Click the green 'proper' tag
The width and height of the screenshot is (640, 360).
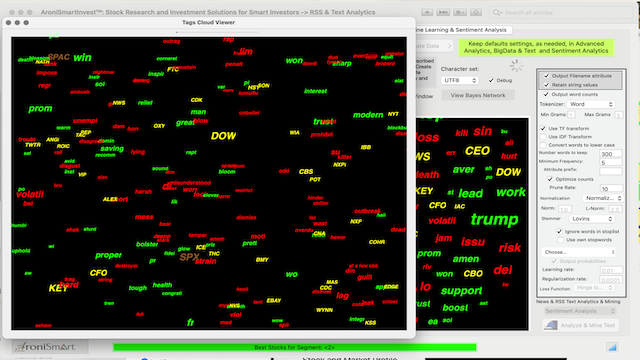pos(108,255)
